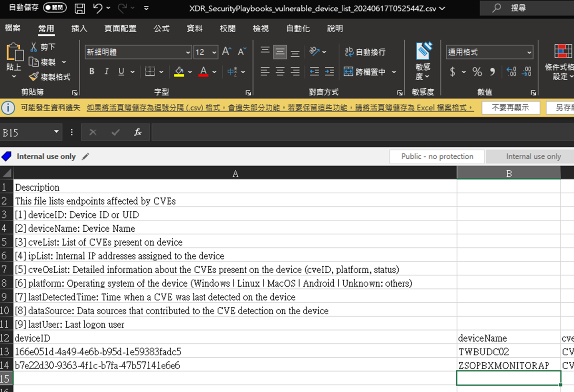Click the Format Painter brush icon
Viewport: 574px width, 392px height.
tap(34, 77)
